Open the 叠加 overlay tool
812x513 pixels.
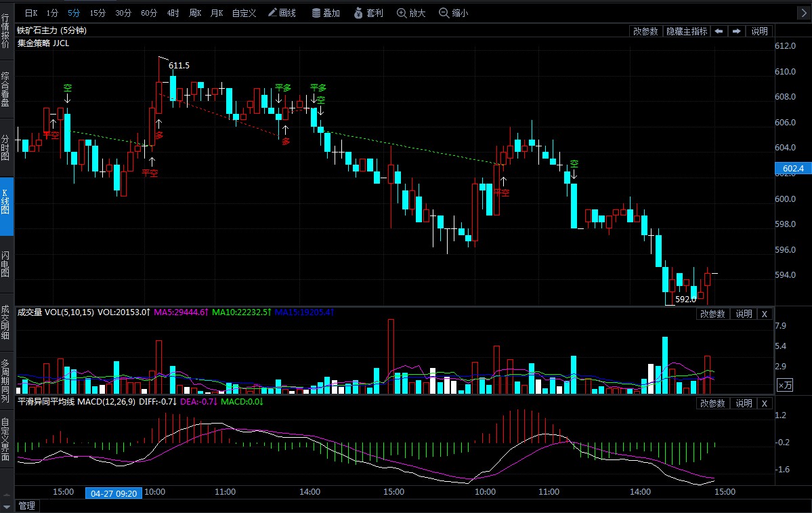point(326,13)
